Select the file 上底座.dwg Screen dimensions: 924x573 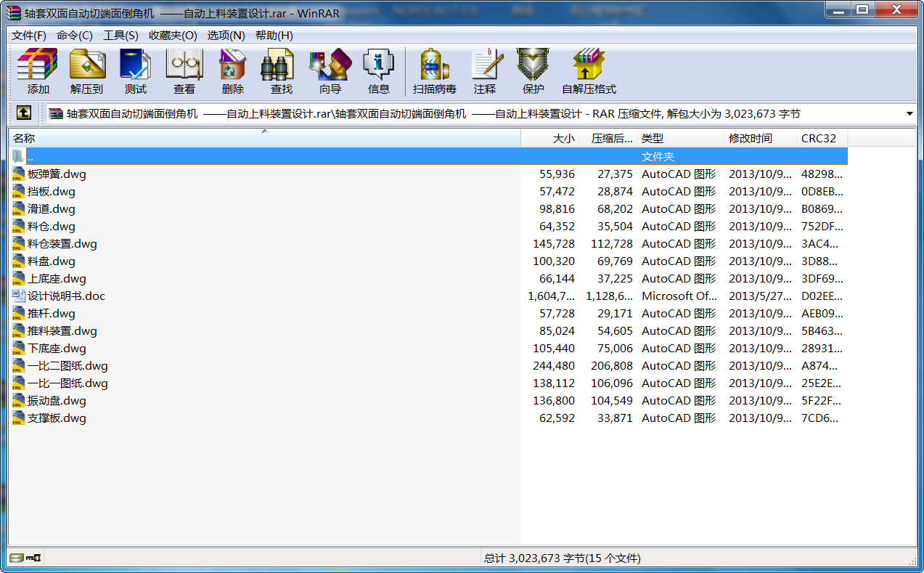click(57, 278)
